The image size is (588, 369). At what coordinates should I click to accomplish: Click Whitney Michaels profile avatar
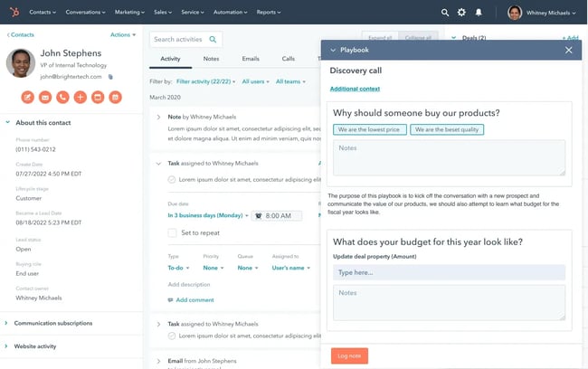(515, 13)
